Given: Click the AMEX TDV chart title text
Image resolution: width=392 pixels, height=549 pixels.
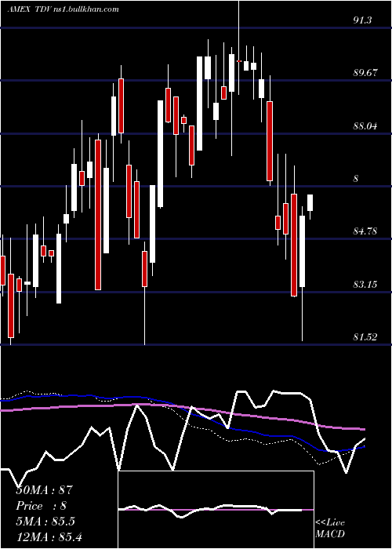Looking at the screenshot, I should coord(63,9).
